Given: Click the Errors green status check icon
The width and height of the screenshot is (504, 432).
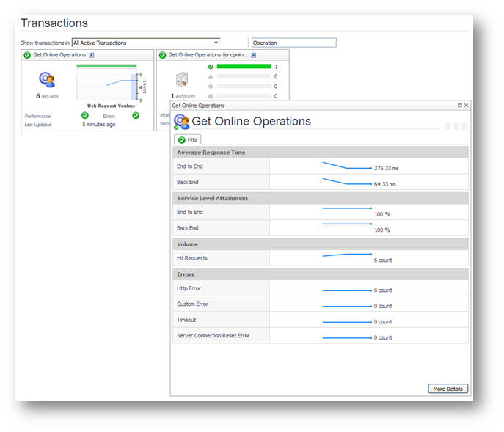Looking at the screenshot, I should point(136,116).
